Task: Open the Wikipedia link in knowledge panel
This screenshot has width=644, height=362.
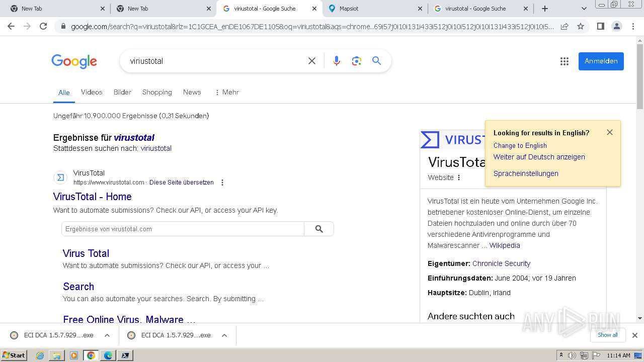Action: click(x=505, y=245)
